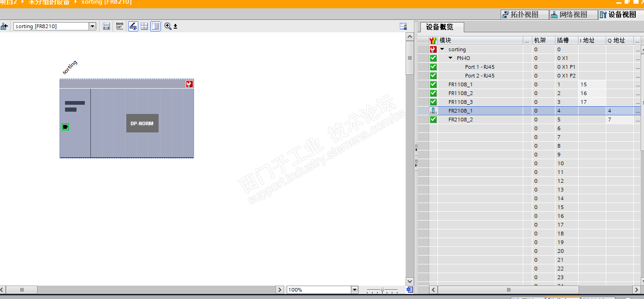Select the FR1108_3 module row
644x299 pixels.
[529, 102]
